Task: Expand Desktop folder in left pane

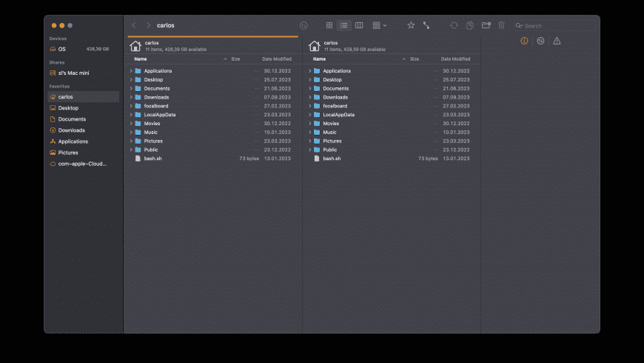Action: pyautogui.click(x=131, y=79)
